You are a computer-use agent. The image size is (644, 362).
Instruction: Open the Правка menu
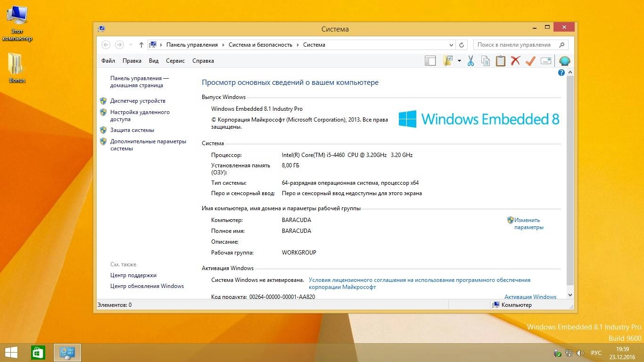(132, 61)
